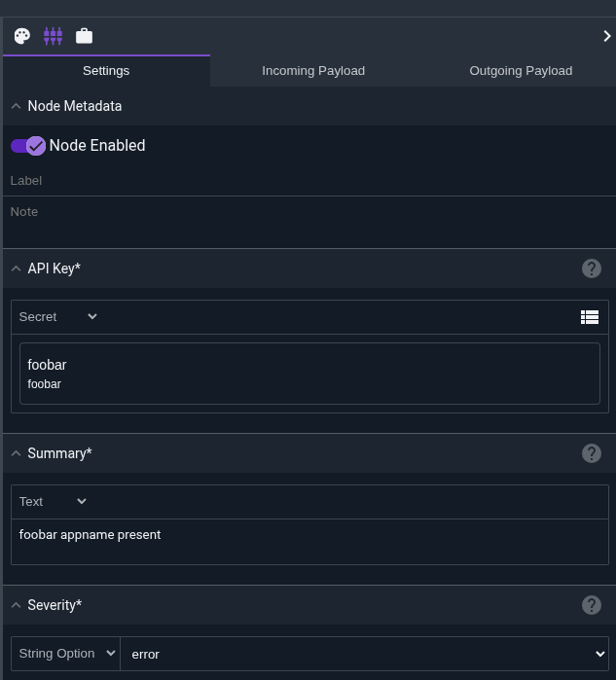Open the Text type dropdown in Summary
The height and width of the screenshot is (680, 616).
pyautogui.click(x=53, y=502)
